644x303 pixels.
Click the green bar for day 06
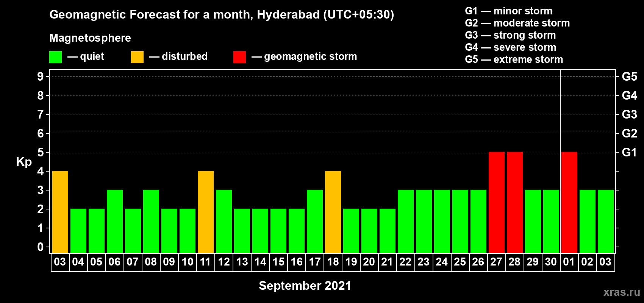115,222
